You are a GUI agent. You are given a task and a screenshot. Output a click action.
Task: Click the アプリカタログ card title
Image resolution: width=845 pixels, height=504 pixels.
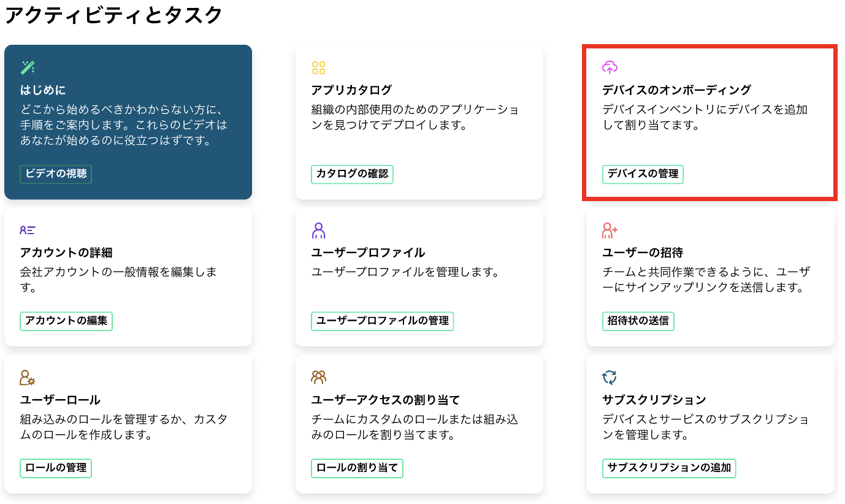[351, 90]
